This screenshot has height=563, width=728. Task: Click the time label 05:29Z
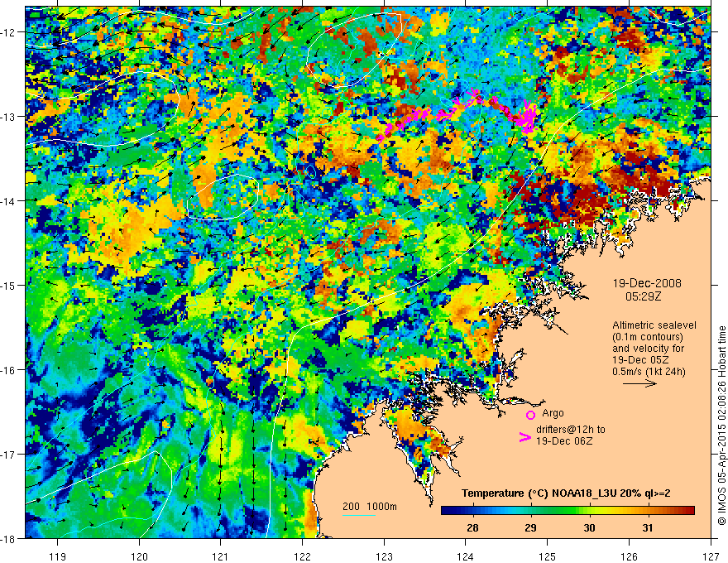pyautogui.click(x=643, y=296)
